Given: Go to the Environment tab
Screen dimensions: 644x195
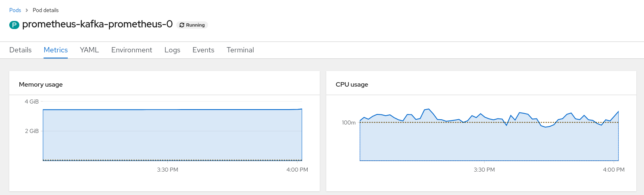Looking at the screenshot, I should pos(131,50).
